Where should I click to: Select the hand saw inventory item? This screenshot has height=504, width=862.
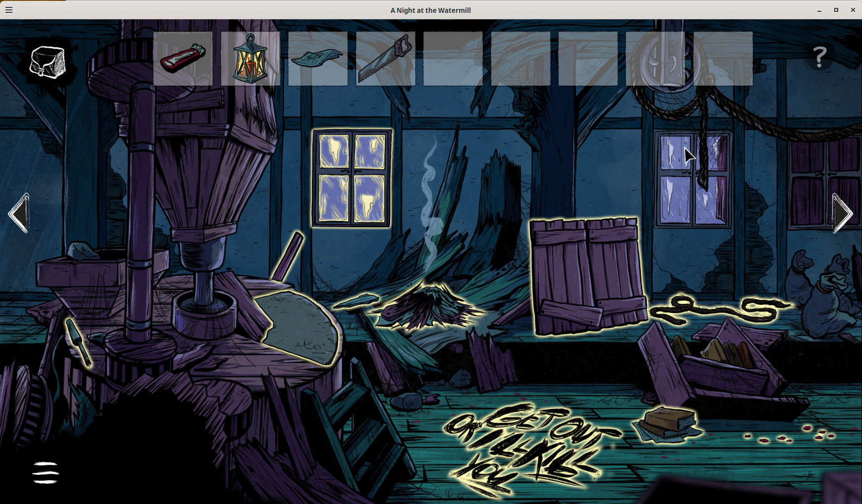[x=385, y=58]
